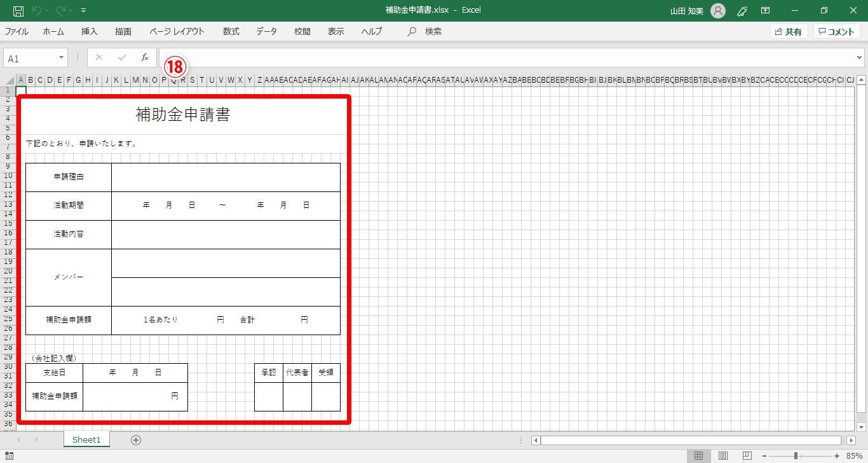Select column header Z

pos(259,80)
